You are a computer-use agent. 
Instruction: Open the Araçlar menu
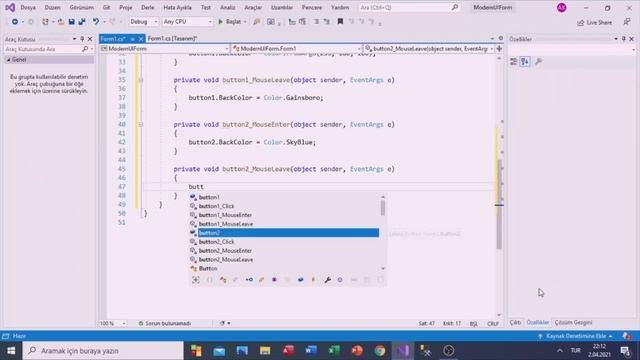[253, 7]
